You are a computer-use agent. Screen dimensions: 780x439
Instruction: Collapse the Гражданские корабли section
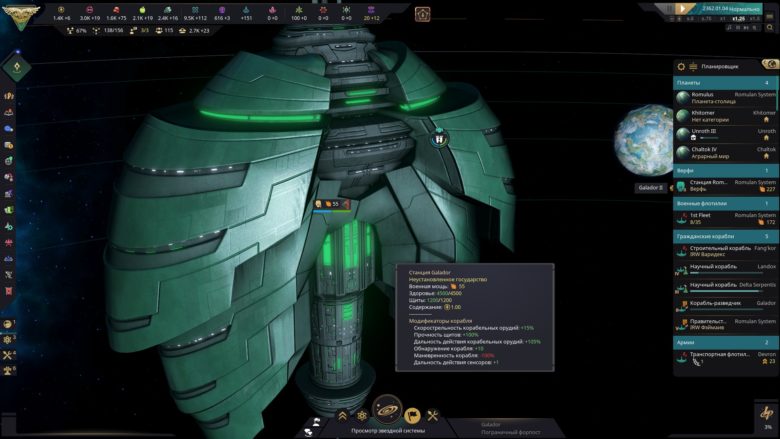click(x=724, y=236)
